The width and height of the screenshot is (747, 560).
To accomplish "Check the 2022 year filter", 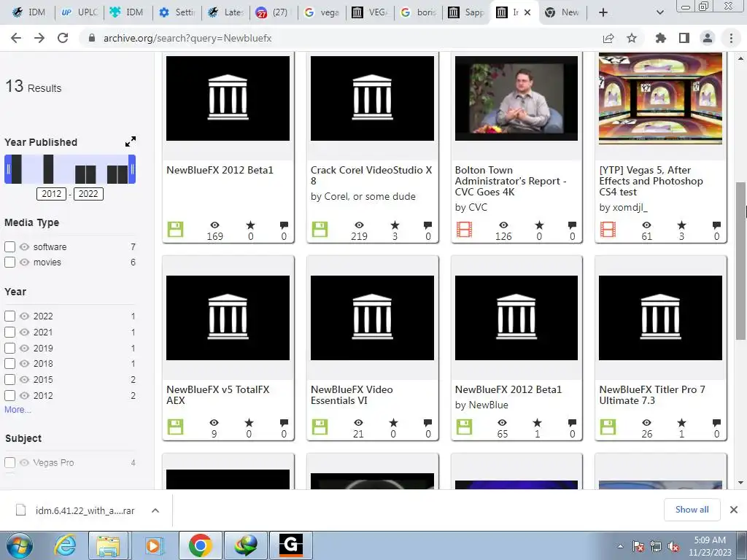I will click(x=9, y=316).
